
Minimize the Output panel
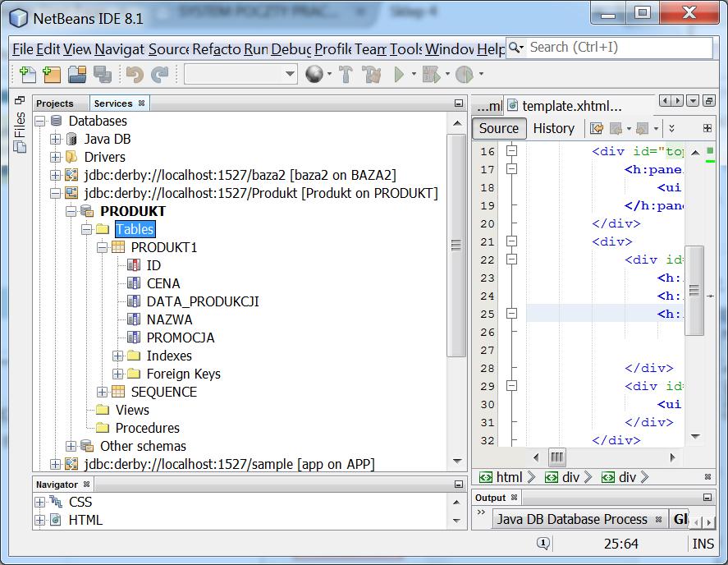tap(707, 498)
